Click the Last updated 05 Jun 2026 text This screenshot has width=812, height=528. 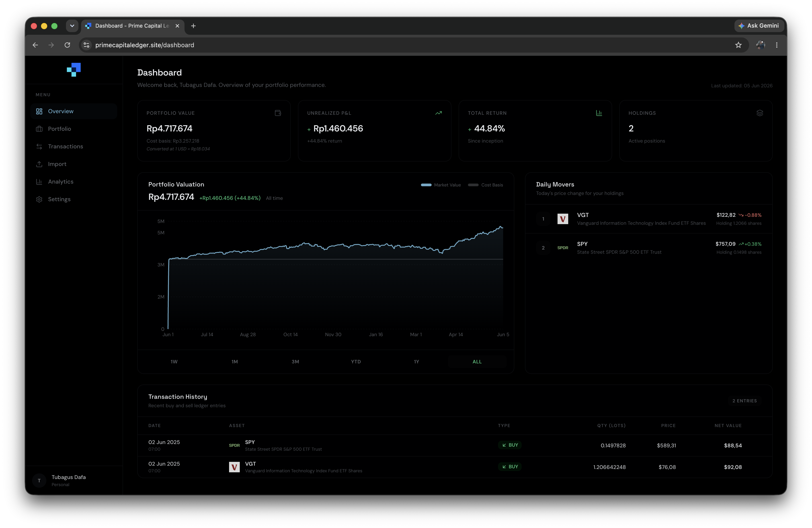(742, 86)
